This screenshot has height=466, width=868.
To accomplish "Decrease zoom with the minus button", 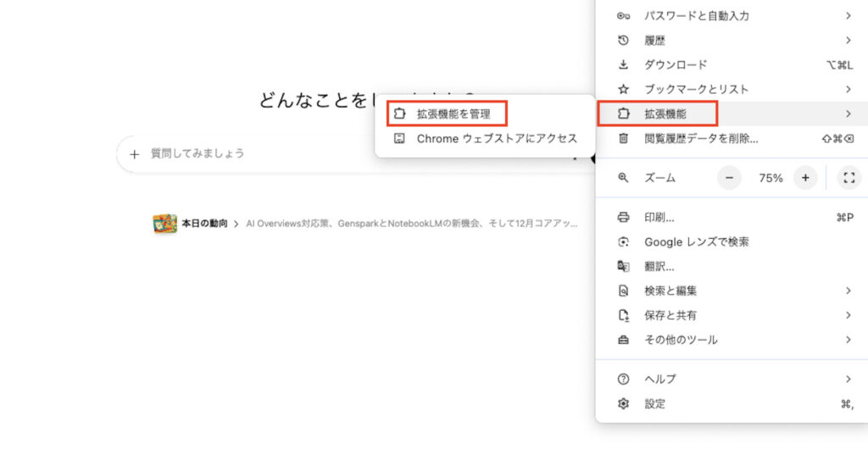I will pyautogui.click(x=729, y=178).
